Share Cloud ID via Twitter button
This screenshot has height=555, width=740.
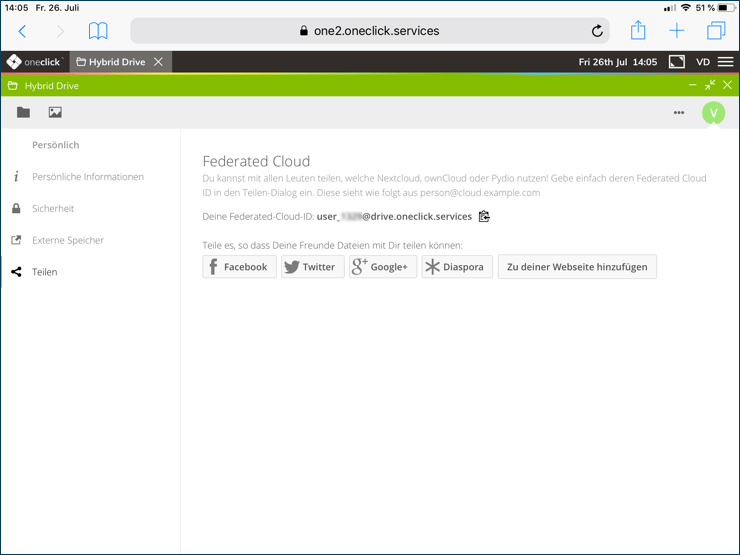pyautogui.click(x=312, y=267)
